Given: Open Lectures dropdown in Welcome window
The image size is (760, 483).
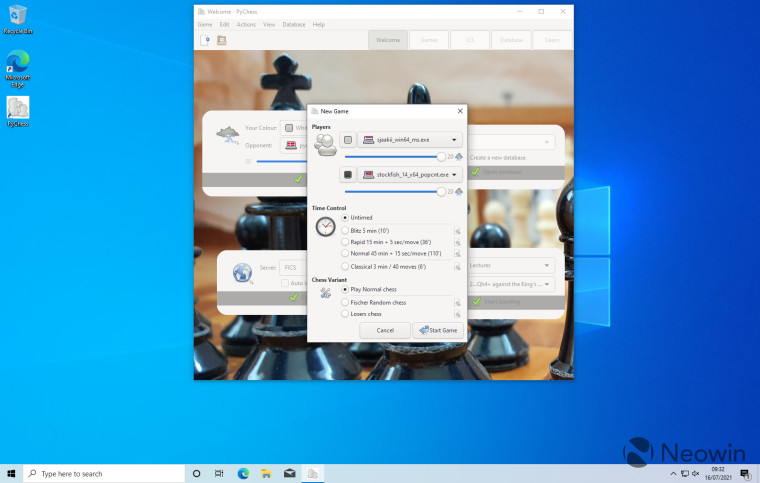Looking at the screenshot, I should tap(511, 265).
